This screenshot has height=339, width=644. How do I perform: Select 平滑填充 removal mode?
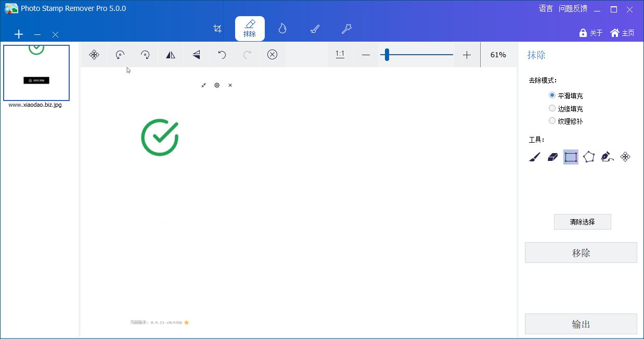pyautogui.click(x=552, y=95)
